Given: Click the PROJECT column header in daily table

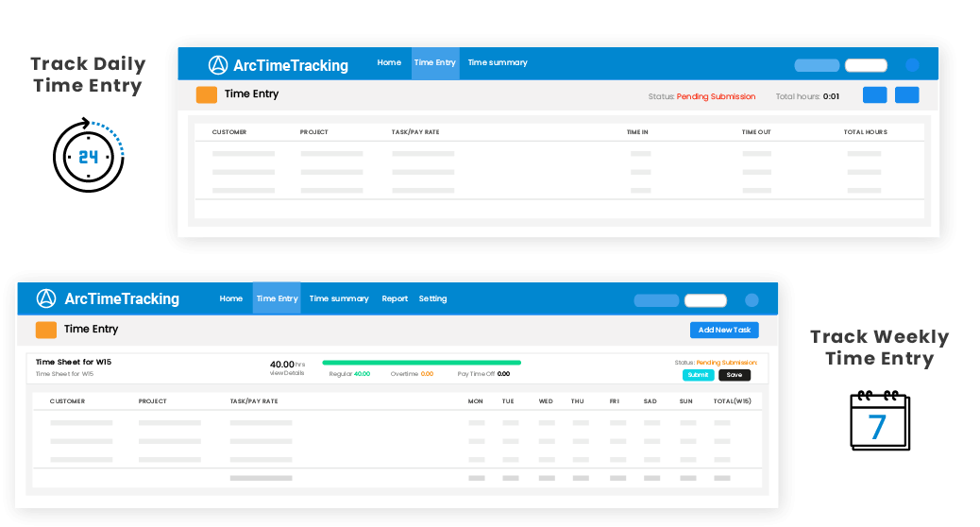Looking at the screenshot, I should (x=313, y=132).
